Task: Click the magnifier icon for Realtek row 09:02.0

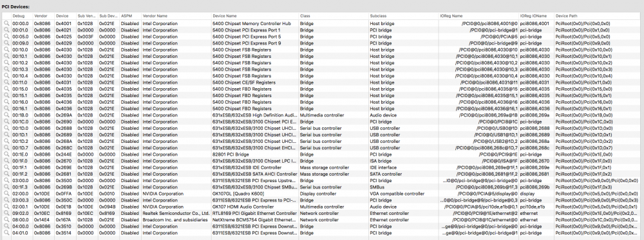Action: click(x=6, y=214)
